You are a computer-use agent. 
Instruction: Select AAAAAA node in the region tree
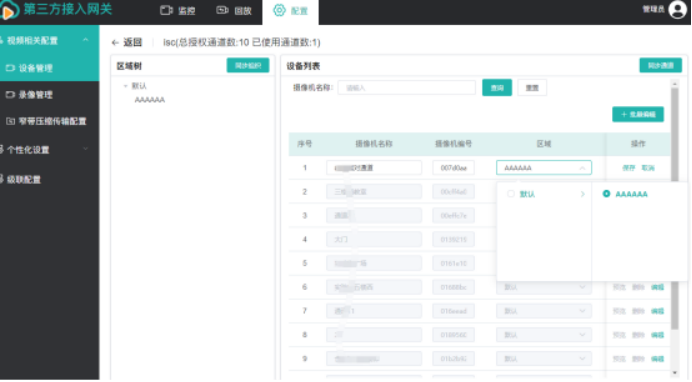click(x=150, y=100)
